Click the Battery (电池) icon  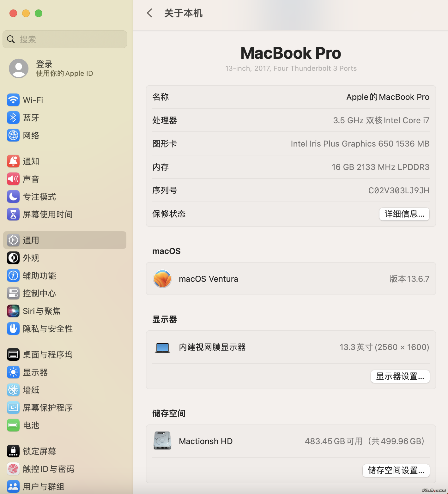[x=13, y=425]
